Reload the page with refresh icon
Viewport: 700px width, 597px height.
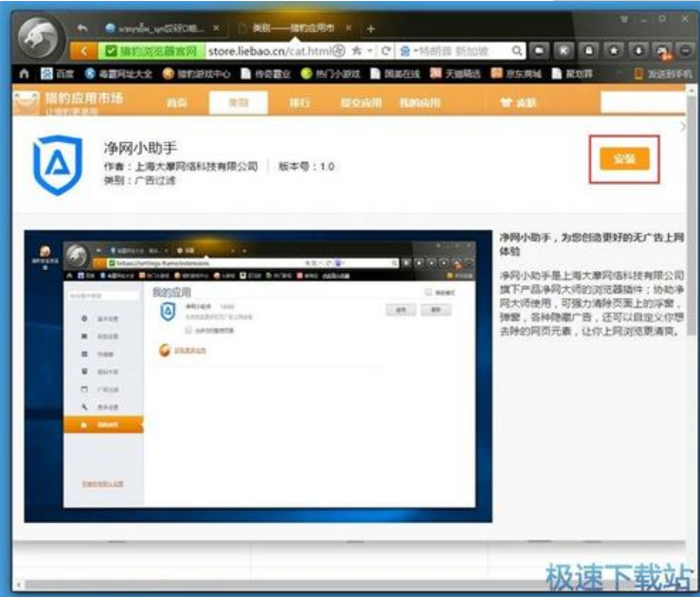386,51
